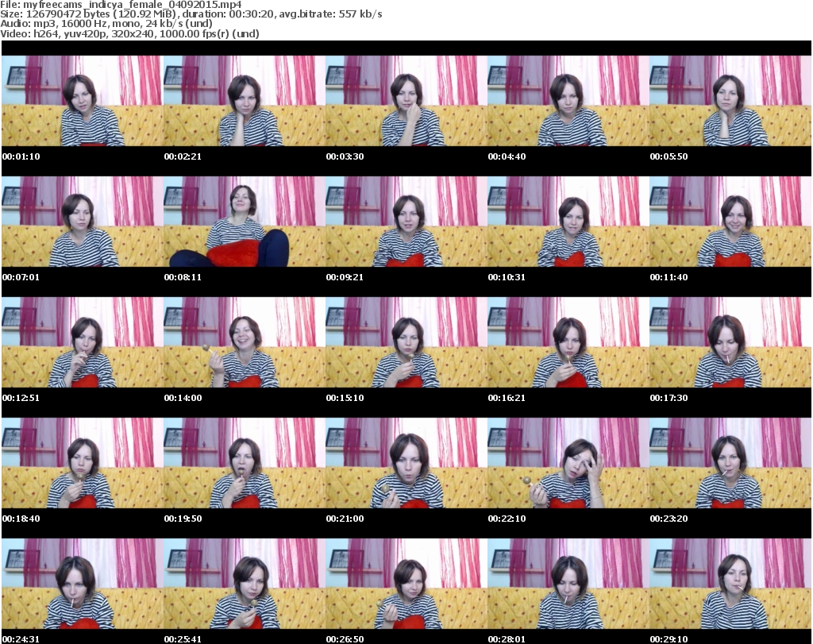This screenshot has height=644, width=813.
Task: Select the thumbnail at 00:04:40
Action: click(568, 101)
